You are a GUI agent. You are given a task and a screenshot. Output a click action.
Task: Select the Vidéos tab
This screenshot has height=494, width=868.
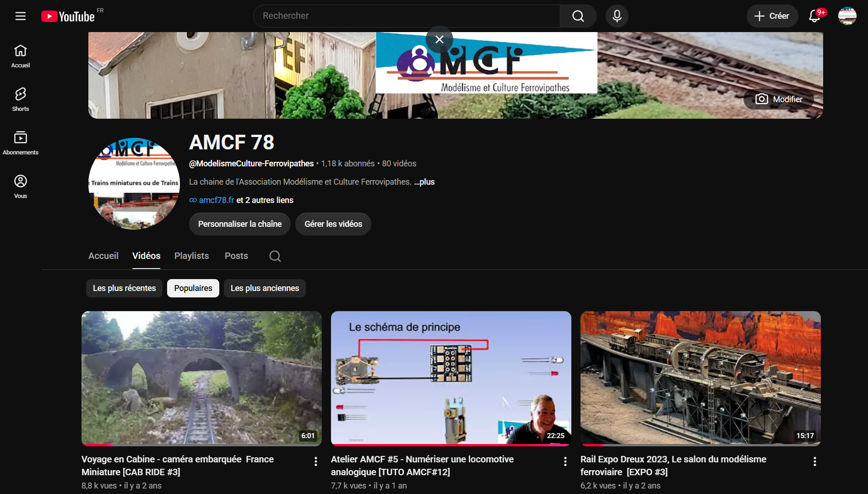[146, 256]
